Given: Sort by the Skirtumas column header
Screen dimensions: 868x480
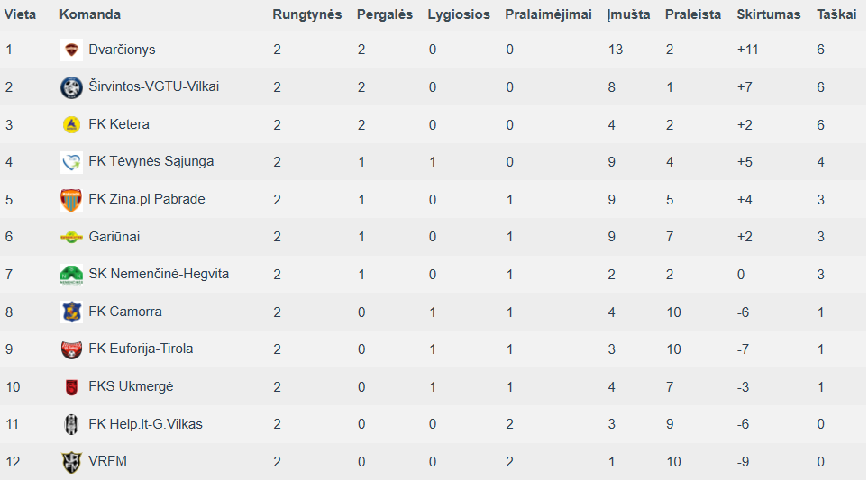Looking at the screenshot, I should pyautogui.click(x=768, y=14).
